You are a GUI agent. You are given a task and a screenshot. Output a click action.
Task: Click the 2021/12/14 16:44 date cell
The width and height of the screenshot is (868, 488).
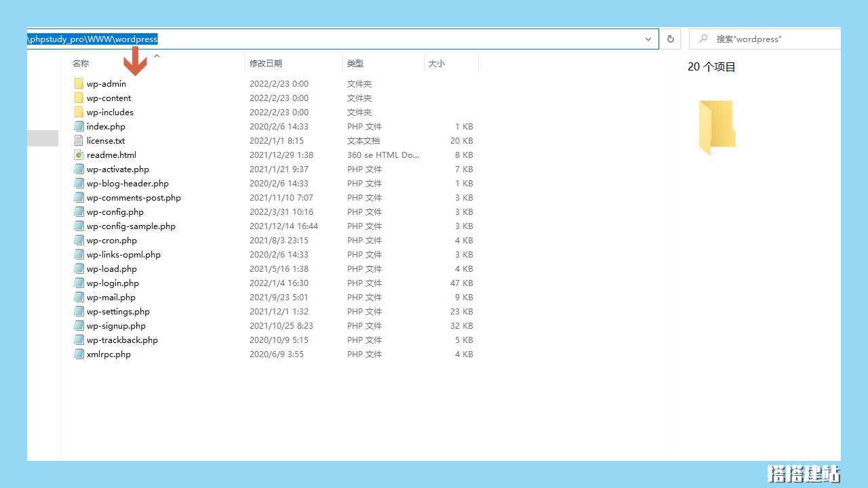(283, 226)
